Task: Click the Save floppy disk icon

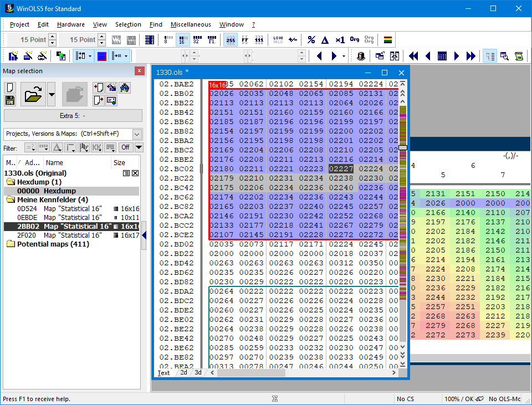Action: [x=10, y=100]
